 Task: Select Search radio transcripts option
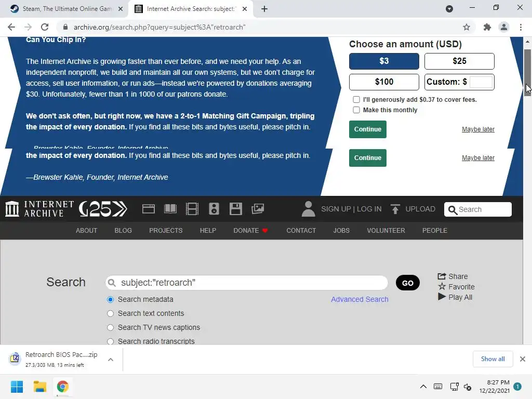pyautogui.click(x=110, y=341)
